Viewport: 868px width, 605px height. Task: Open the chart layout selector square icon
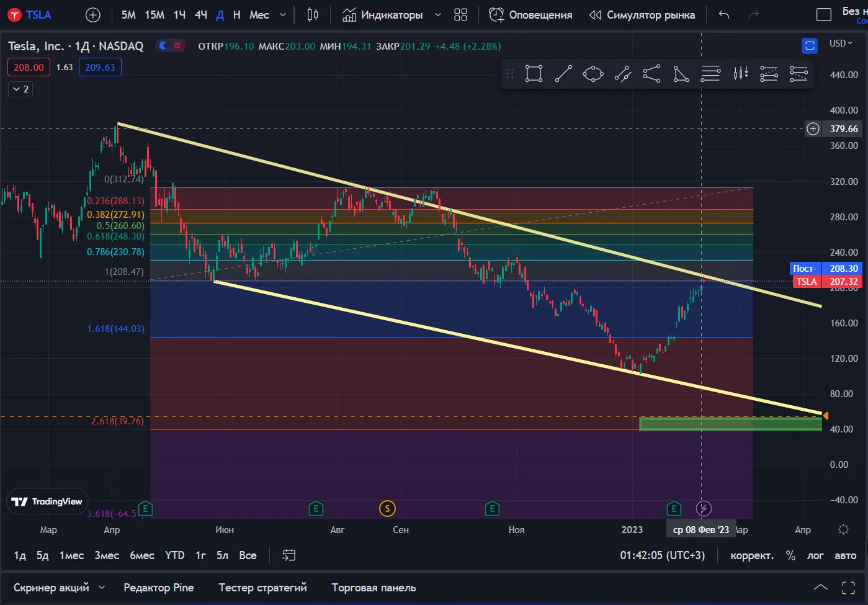[x=824, y=15]
